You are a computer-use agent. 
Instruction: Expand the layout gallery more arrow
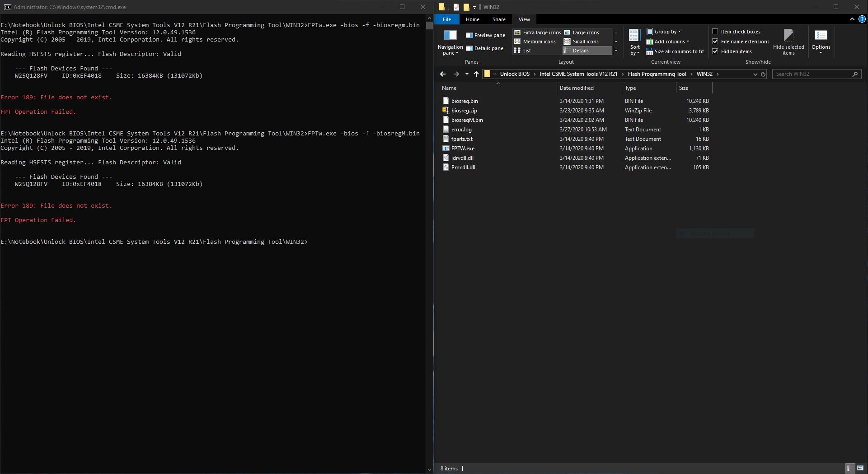pos(616,51)
